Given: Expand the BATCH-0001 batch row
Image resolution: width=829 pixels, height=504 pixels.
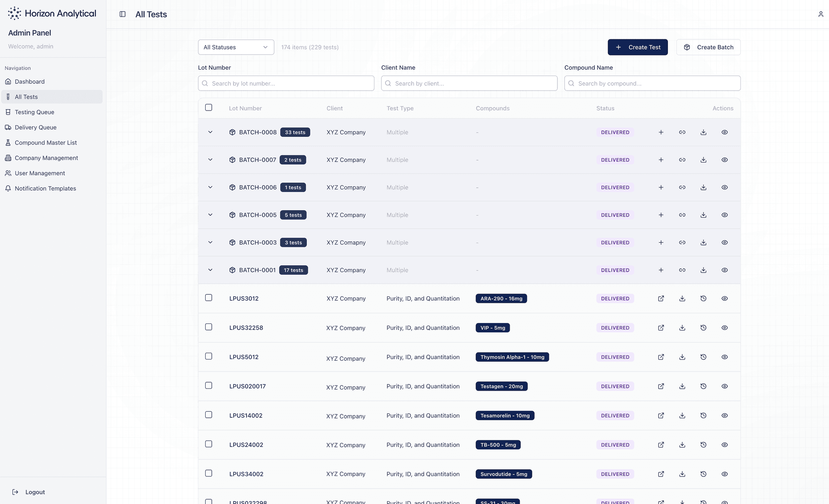Looking at the screenshot, I should (210, 270).
